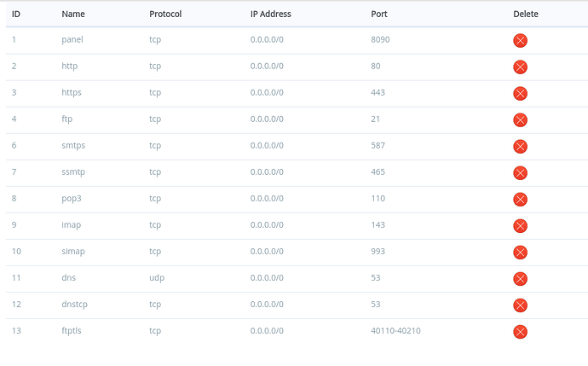Click the Name column header
588x366 pixels.
[x=73, y=14]
